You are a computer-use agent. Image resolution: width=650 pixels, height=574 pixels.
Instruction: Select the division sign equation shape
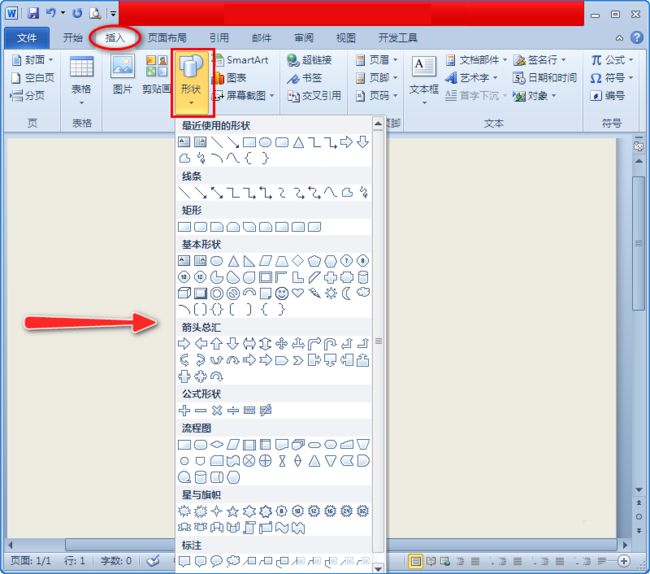coord(233,410)
